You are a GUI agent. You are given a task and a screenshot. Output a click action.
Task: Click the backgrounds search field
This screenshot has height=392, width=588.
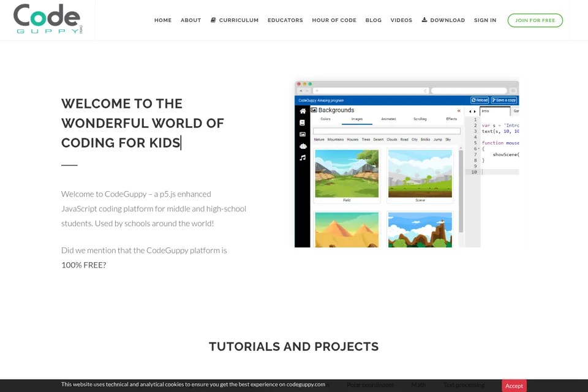[386, 131]
